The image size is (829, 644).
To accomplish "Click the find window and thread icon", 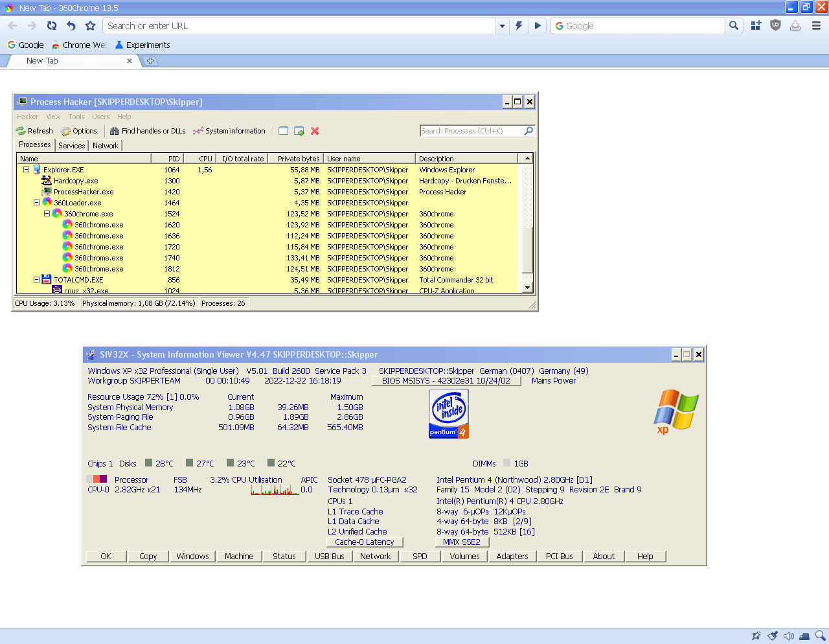I will 299,131.
